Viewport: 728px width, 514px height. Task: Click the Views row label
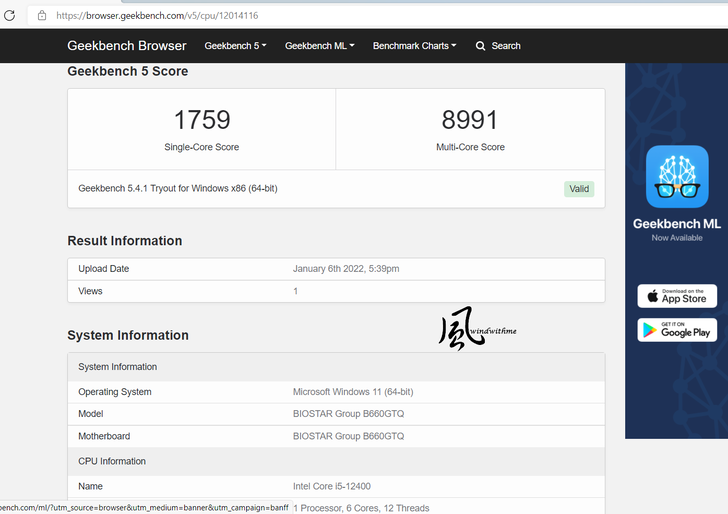click(x=90, y=291)
